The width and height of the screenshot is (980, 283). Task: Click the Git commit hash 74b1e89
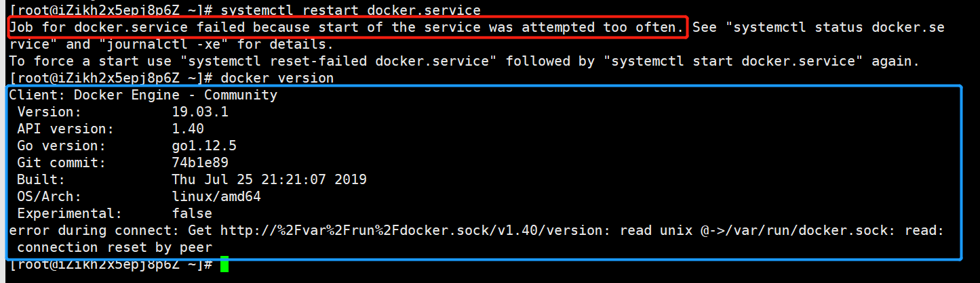(x=200, y=162)
